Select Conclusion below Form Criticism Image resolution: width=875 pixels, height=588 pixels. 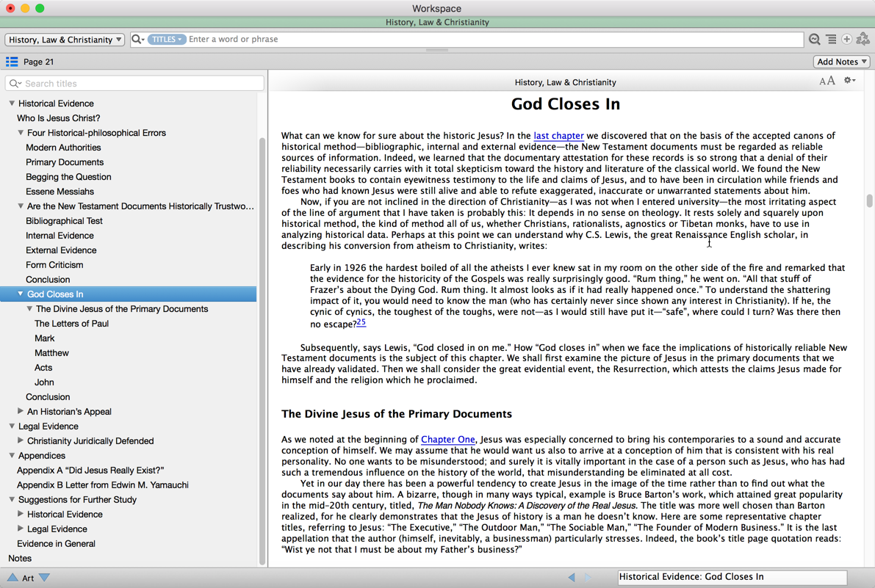(x=48, y=280)
